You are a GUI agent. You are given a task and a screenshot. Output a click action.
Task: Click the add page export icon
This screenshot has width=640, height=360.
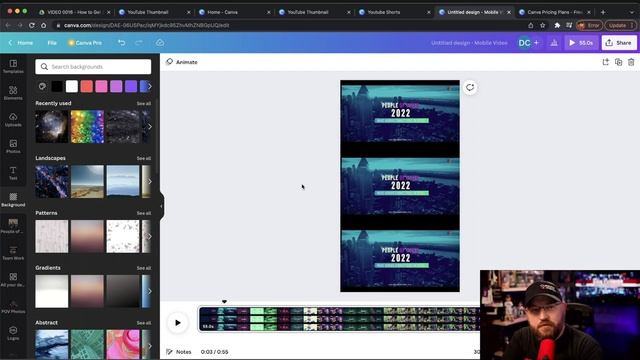click(605, 62)
